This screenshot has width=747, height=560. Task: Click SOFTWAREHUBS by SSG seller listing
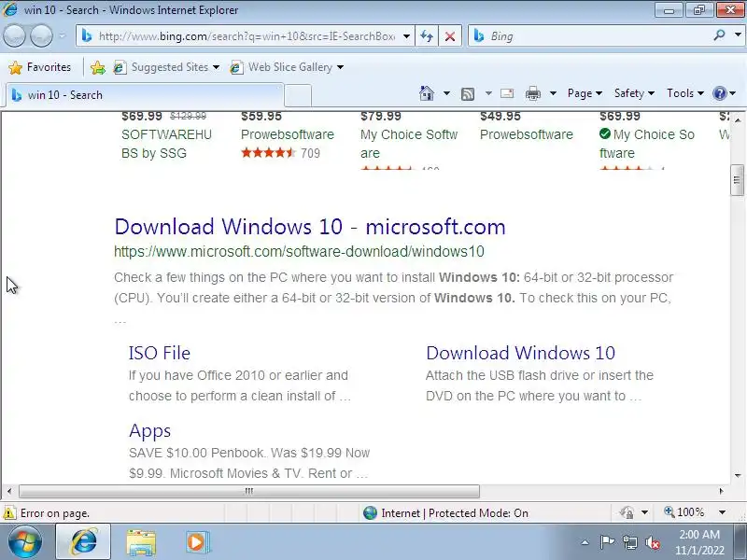pos(166,144)
